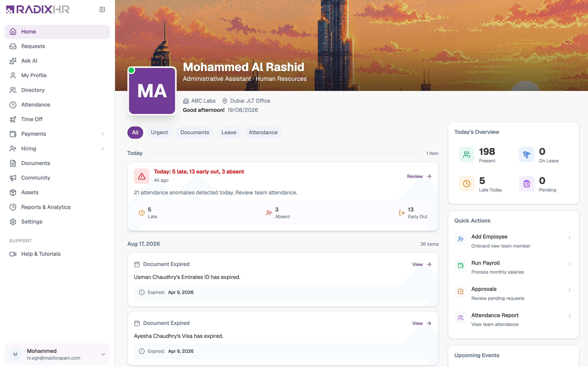Click the Hiring add-person icon

pyautogui.click(x=13, y=149)
